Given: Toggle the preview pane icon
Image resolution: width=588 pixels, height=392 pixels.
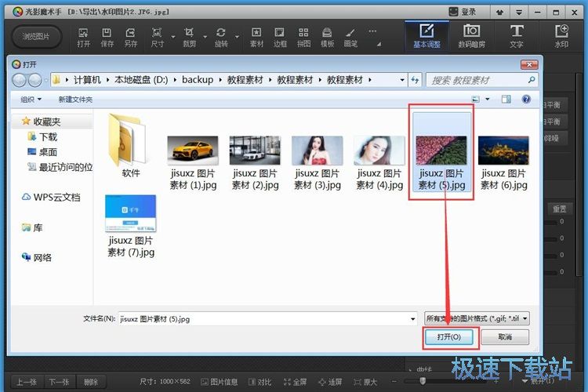Looking at the screenshot, I should tap(506, 100).
